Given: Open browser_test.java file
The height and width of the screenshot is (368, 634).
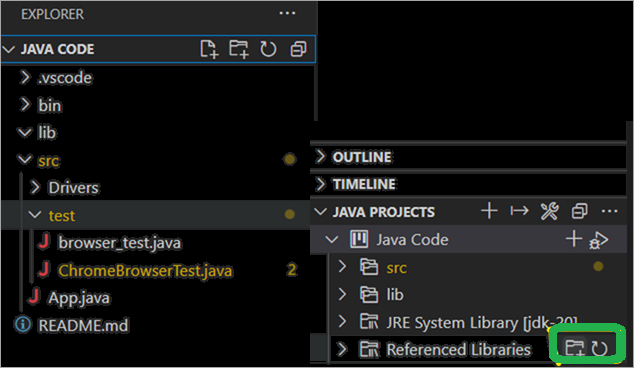Looking at the screenshot, I should click(x=120, y=243).
